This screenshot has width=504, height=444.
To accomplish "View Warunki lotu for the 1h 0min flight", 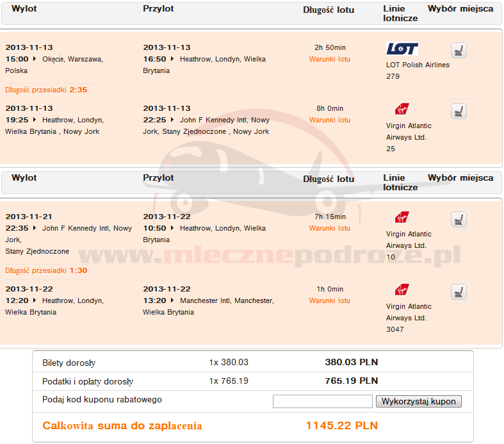I will point(329,300).
